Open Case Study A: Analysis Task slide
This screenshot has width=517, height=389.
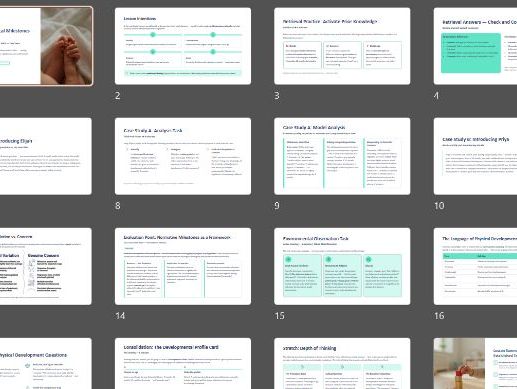pos(183,156)
